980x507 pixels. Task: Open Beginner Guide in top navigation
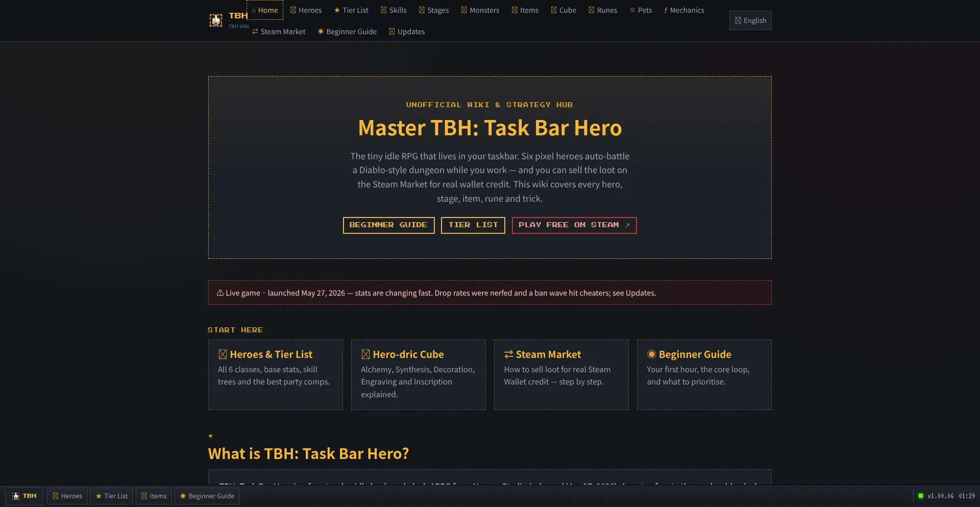tap(347, 32)
